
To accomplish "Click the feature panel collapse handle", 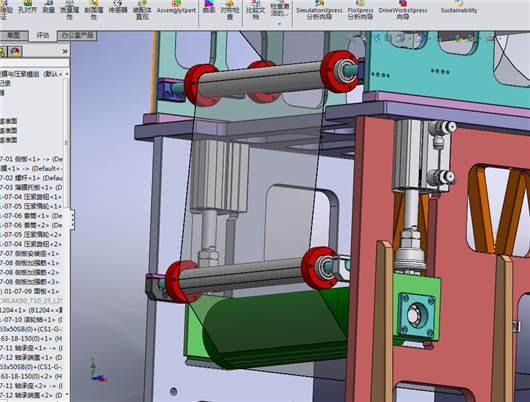I will [72, 219].
